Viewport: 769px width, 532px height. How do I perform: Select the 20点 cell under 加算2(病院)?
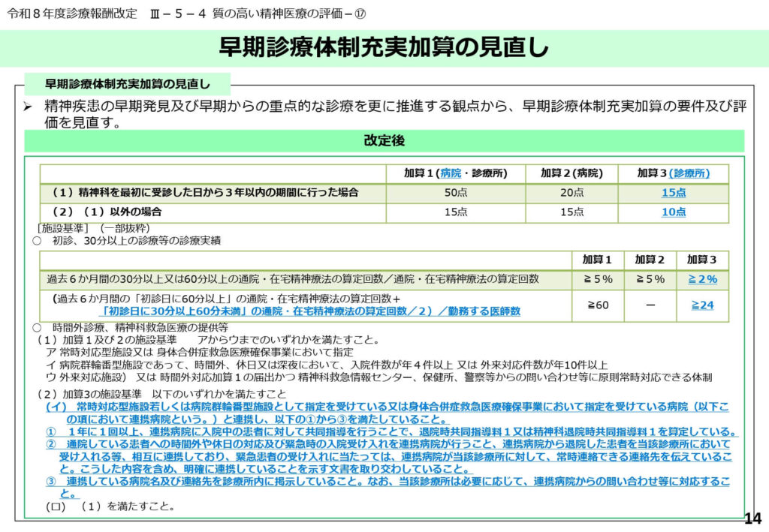click(571, 193)
